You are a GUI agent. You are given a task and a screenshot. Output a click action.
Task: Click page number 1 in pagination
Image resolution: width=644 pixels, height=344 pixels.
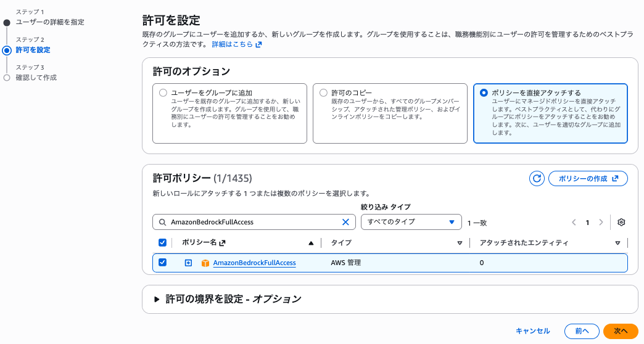pyautogui.click(x=587, y=223)
